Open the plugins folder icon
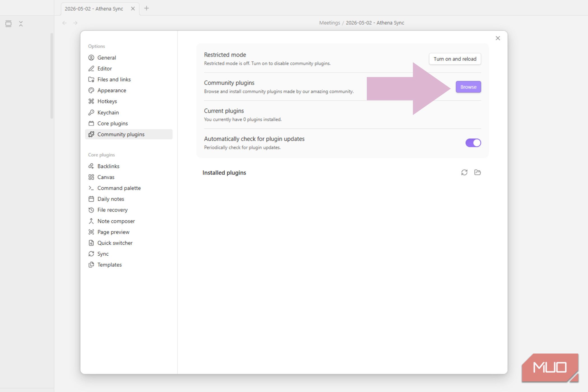Image resolution: width=588 pixels, height=392 pixels. coord(477,172)
